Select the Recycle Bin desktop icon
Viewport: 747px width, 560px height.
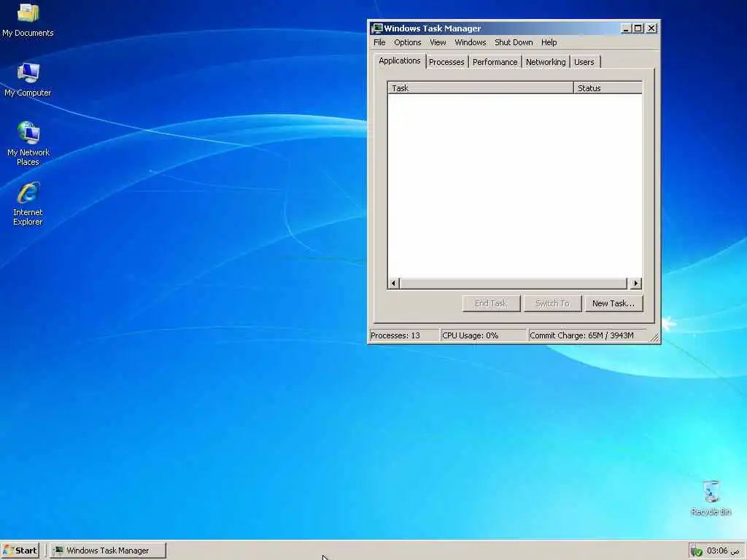click(x=711, y=497)
